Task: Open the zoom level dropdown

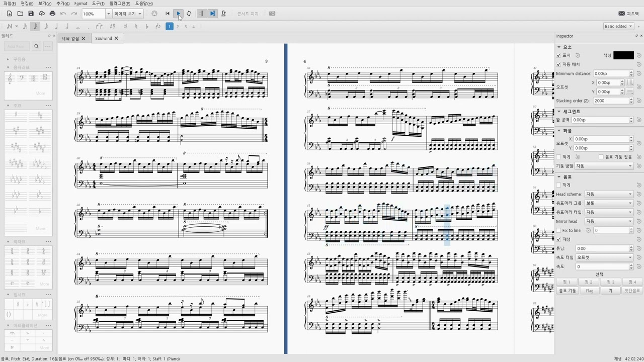Action: click(x=108, y=14)
